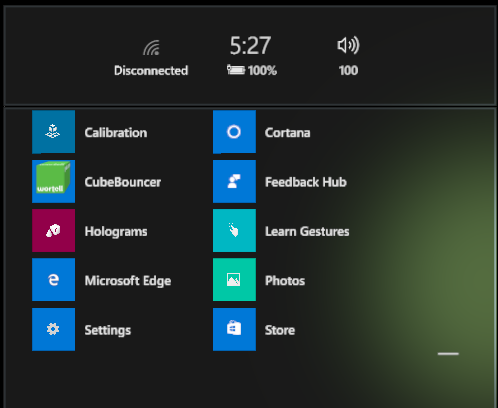Open the Calibration app tile
Screen dimensions: 498x408
53,132
